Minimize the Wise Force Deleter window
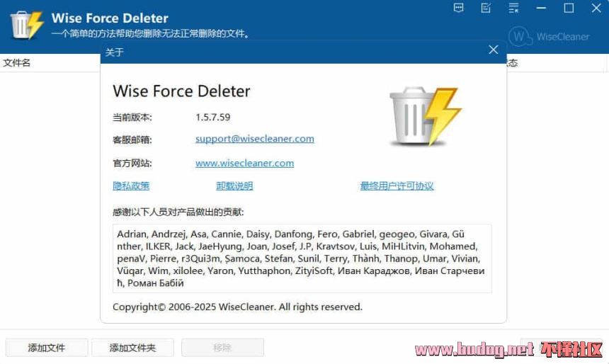Image resolution: width=609 pixels, height=364 pixels. [x=541, y=8]
